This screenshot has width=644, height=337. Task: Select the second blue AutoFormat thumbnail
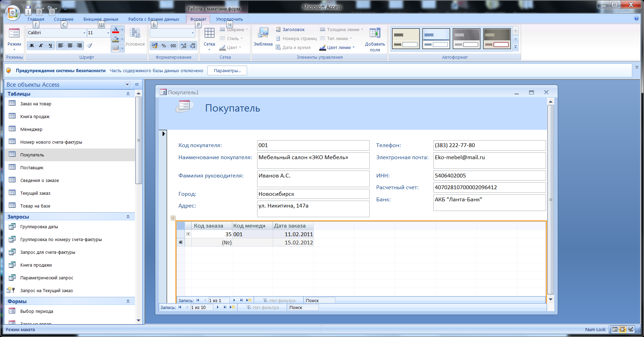coord(436,39)
